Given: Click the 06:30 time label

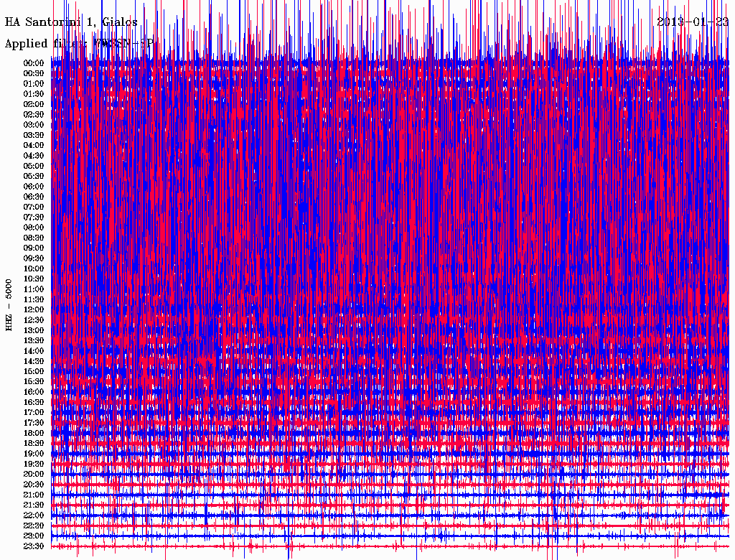Looking at the screenshot, I should pyautogui.click(x=34, y=197).
